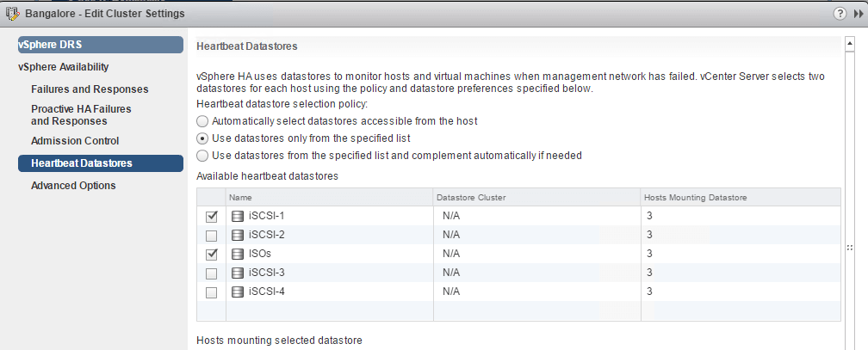This screenshot has height=350, width=868.
Task: Choose complement automatically if needed radio option
Action: coord(202,156)
